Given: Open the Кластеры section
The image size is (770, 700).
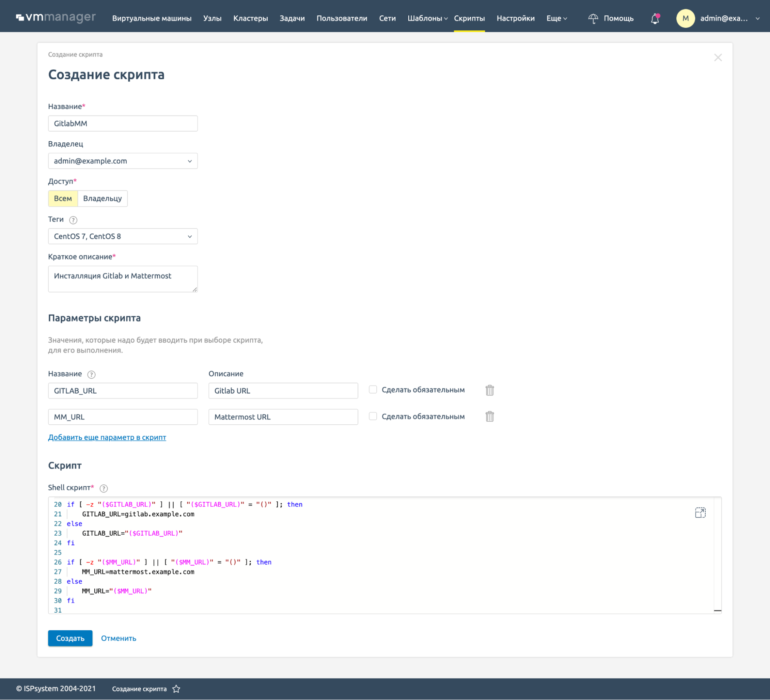Looking at the screenshot, I should tap(250, 18).
